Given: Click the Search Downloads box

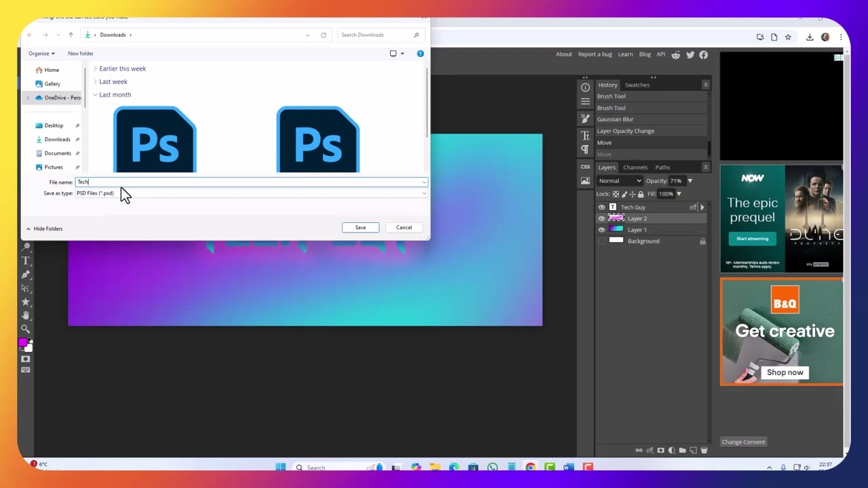Looking at the screenshot, I should (380, 35).
